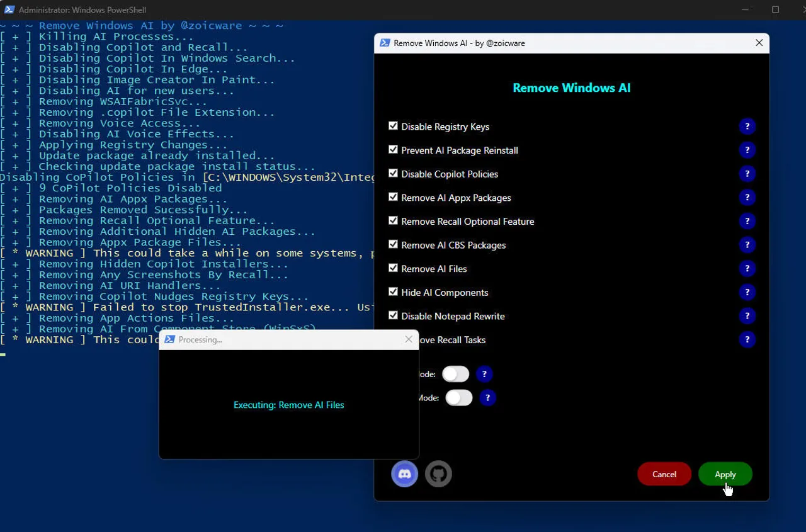View help for Hide AI Components
Viewport: 806px width, 532px height.
coord(747,292)
